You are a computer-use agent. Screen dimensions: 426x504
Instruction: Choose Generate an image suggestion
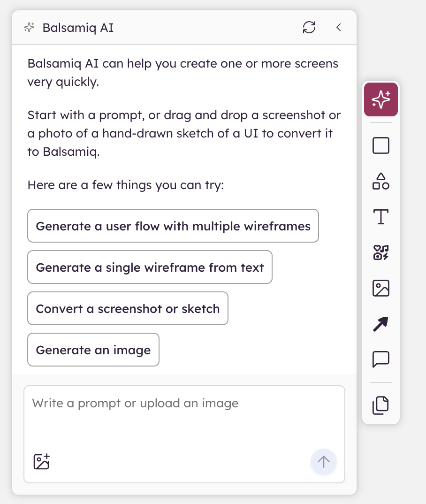tap(93, 350)
